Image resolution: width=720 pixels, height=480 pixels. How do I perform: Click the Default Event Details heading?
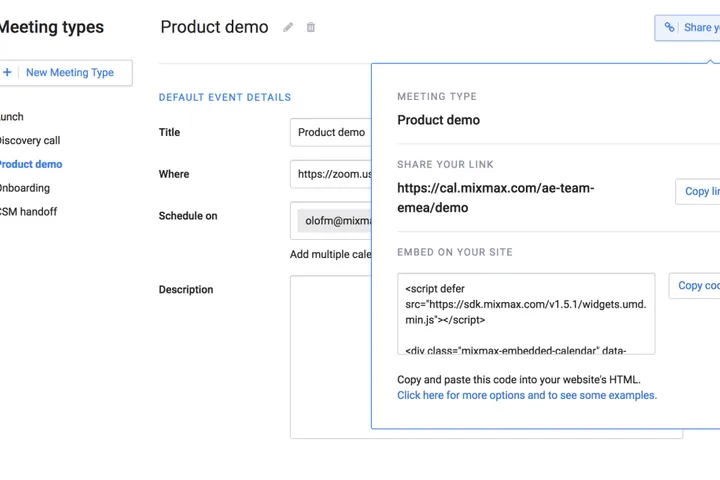click(225, 97)
